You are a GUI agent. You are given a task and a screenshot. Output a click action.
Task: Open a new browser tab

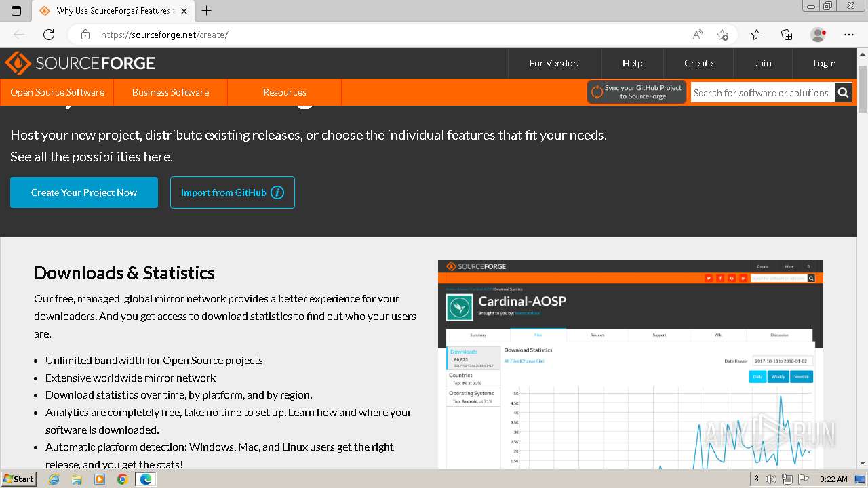pos(207,11)
